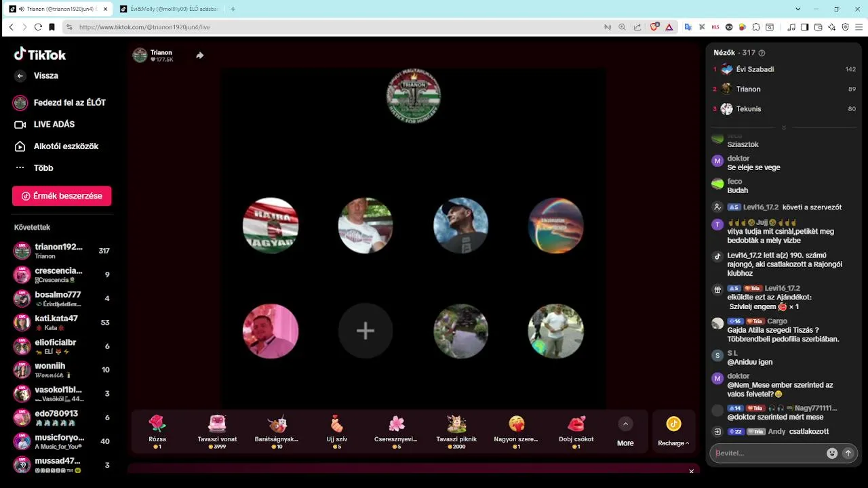Open the browser hamburger menu
The image size is (868, 488).
[x=859, y=27]
